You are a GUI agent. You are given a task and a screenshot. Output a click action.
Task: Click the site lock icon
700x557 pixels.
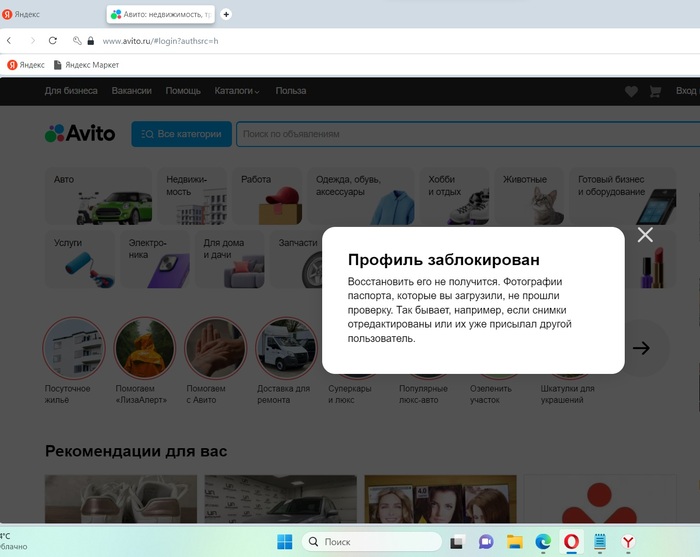tap(91, 41)
